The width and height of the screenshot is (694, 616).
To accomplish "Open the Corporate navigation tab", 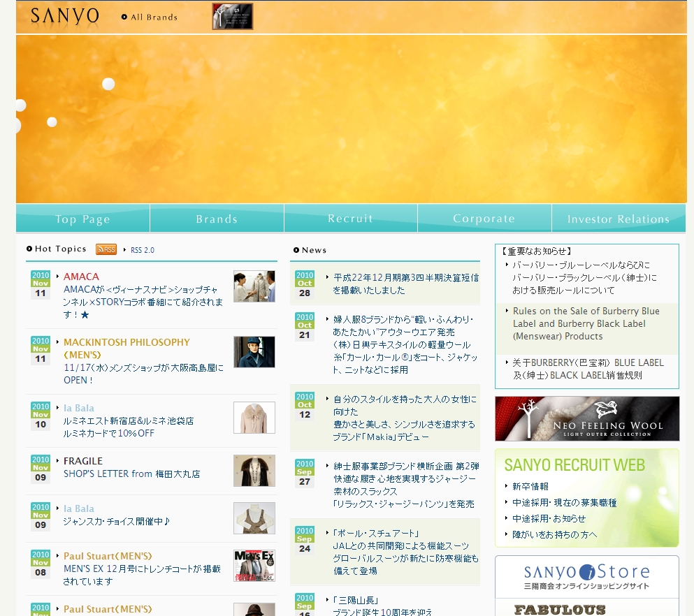I will [484, 219].
